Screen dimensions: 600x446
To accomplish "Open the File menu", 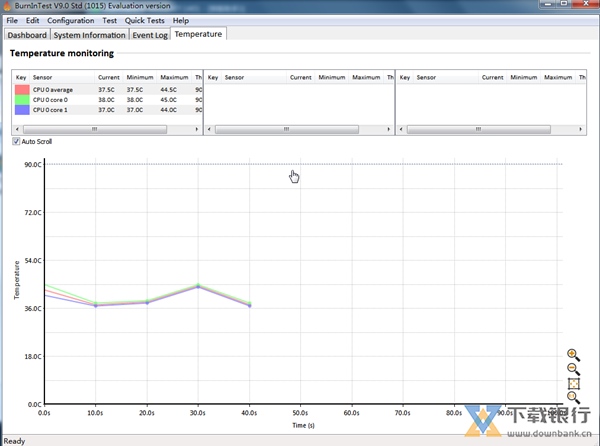I will point(12,20).
